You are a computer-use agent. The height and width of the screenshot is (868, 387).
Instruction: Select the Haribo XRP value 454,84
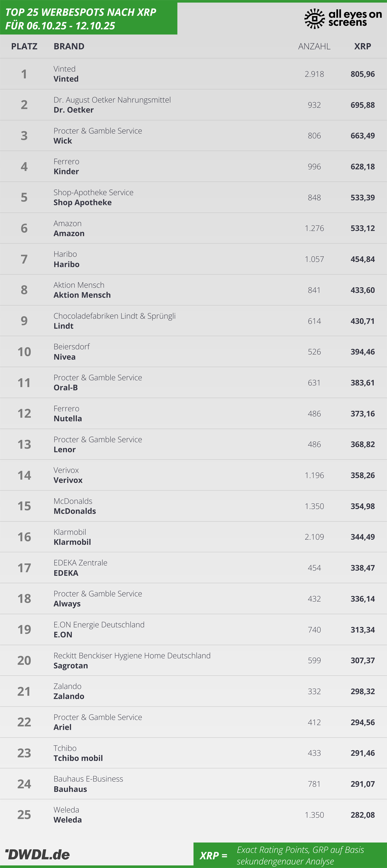(362, 259)
